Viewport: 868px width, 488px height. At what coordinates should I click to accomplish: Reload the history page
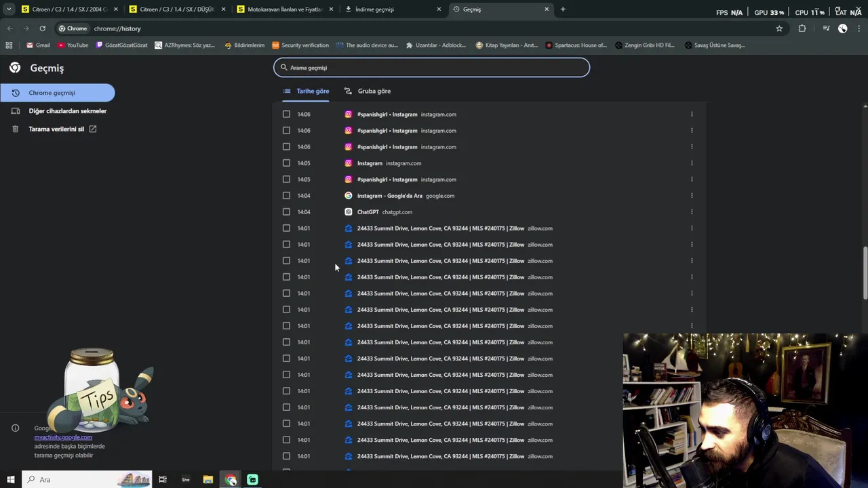coord(42,28)
